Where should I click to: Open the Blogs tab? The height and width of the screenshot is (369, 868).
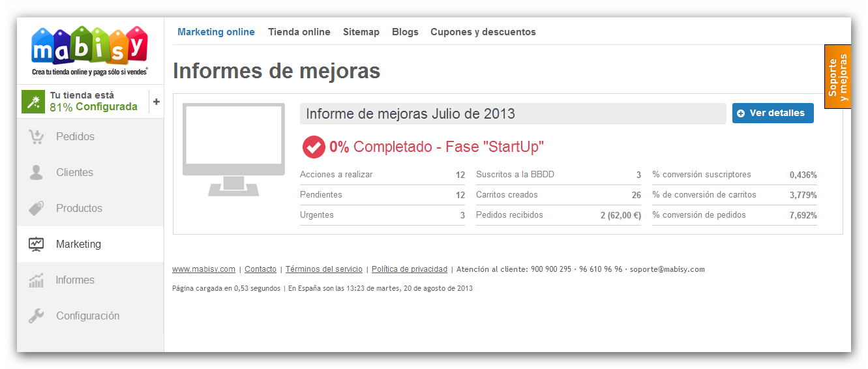(405, 32)
